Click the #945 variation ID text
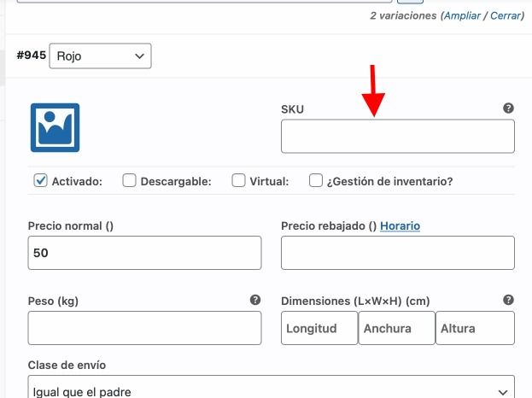Image resolution: width=532 pixels, height=398 pixels. 32,55
